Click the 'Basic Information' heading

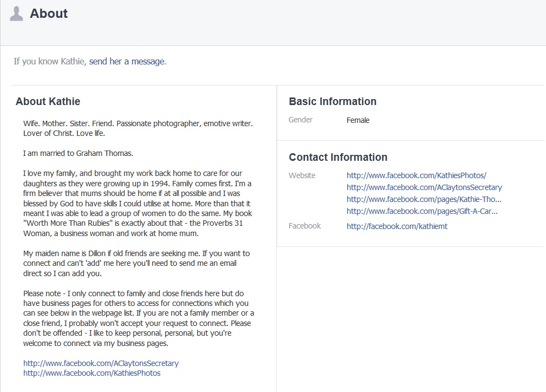point(333,101)
